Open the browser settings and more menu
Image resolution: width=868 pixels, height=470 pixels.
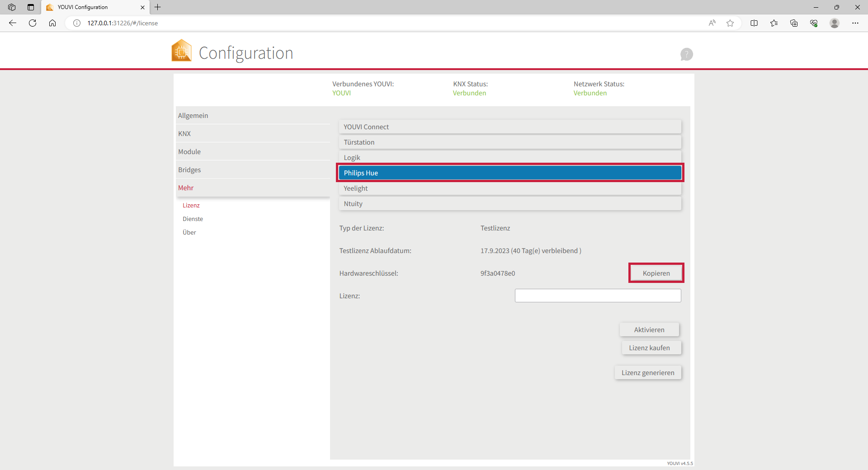(x=855, y=23)
